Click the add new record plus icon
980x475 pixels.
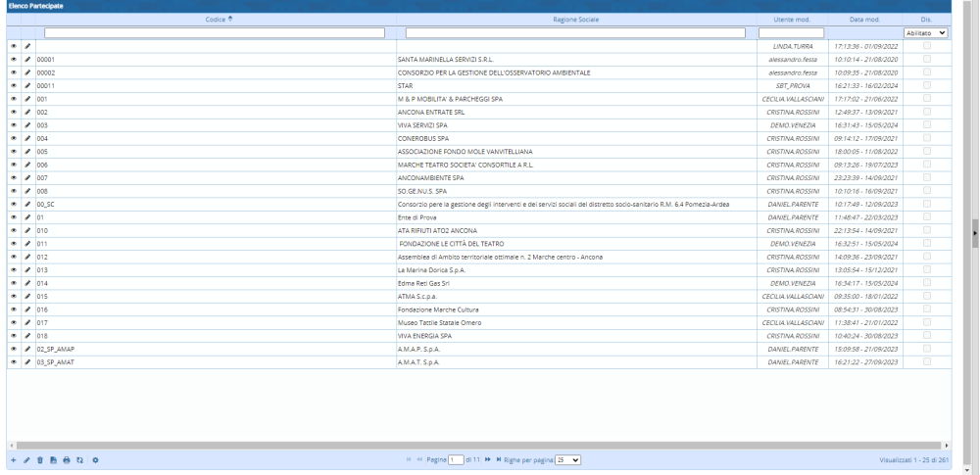pos(13,459)
